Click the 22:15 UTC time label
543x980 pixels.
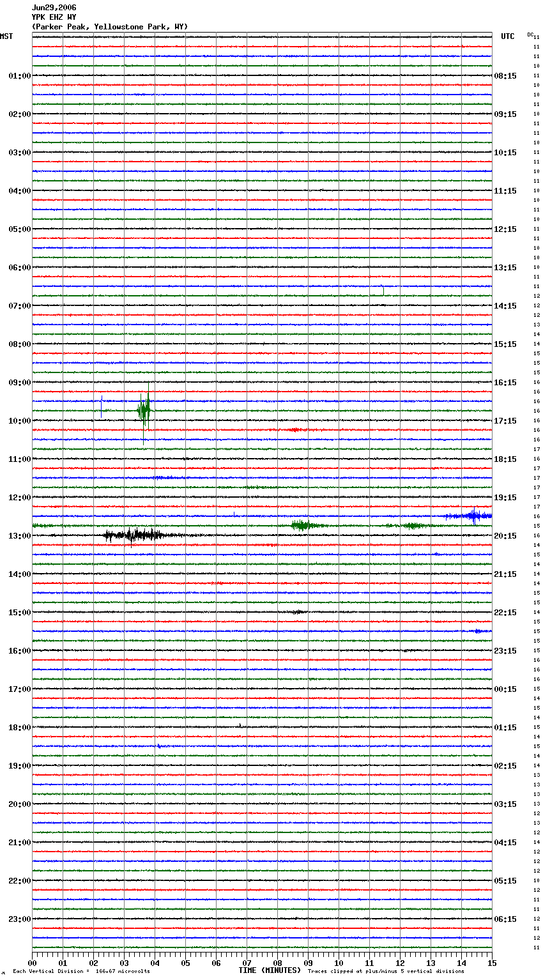coord(505,613)
